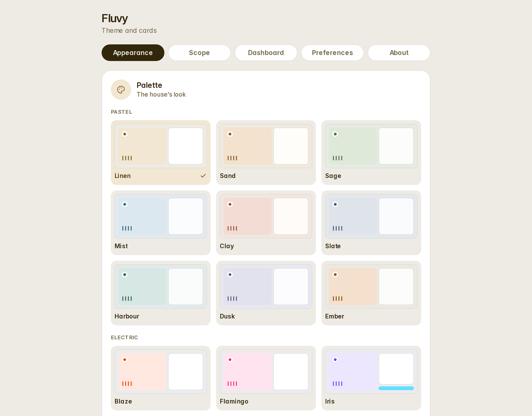Choose the Flamingo electric palette

pos(266,378)
